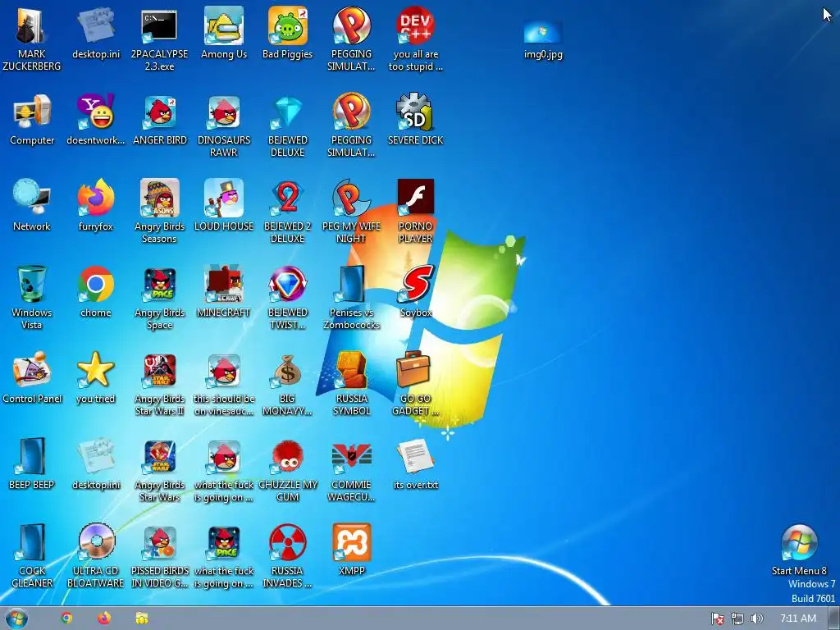The image size is (840, 630).
Task: Select the MINECRAFT desktop shortcut
Action: point(223,292)
